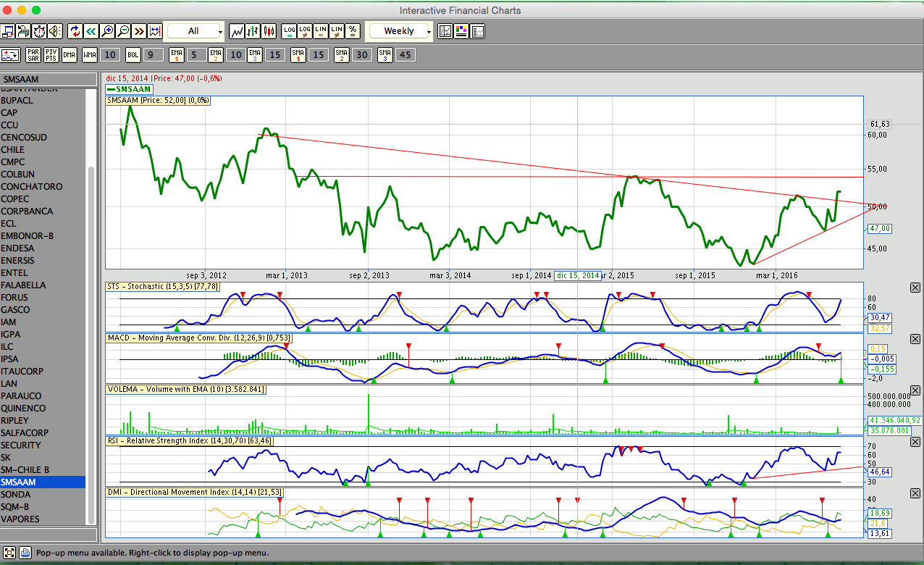Click the alarm clock icon
The width and height of the screenshot is (924, 565).
click(x=39, y=31)
